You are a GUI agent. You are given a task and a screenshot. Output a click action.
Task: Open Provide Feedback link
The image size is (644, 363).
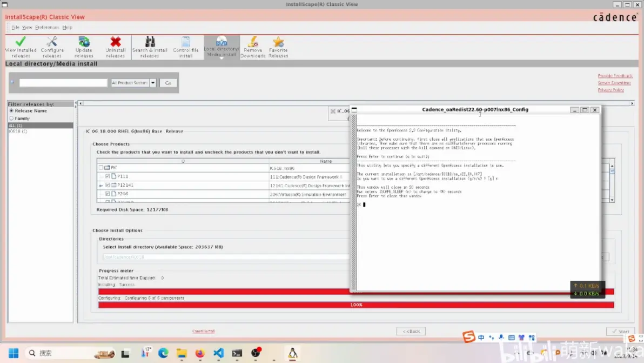[615, 76]
